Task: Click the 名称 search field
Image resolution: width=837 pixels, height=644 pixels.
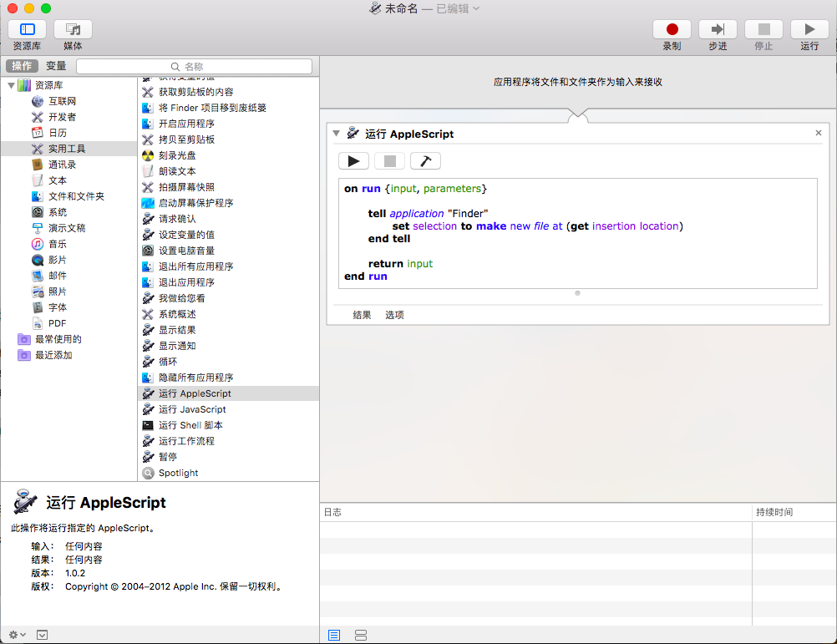Action: tap(195, 67)
